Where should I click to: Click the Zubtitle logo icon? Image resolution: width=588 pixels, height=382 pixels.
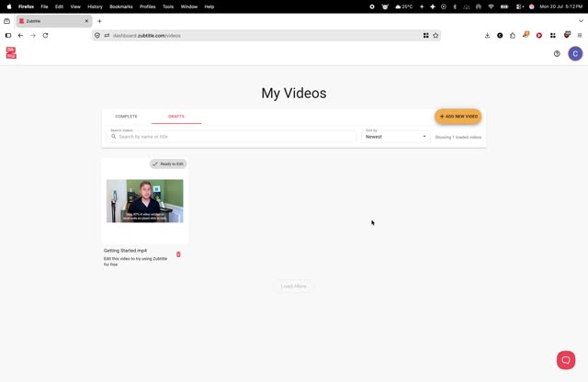coord(11,53)
